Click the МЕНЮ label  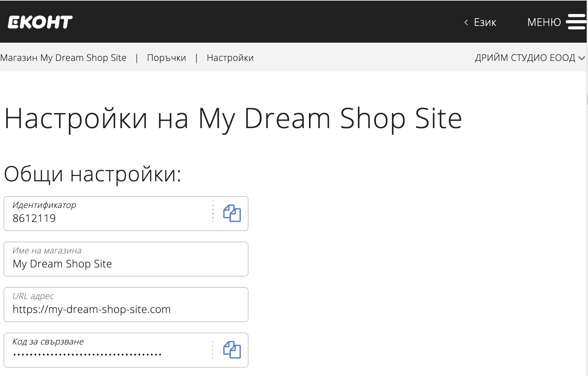pyautogui.click(x=544, y=22)
